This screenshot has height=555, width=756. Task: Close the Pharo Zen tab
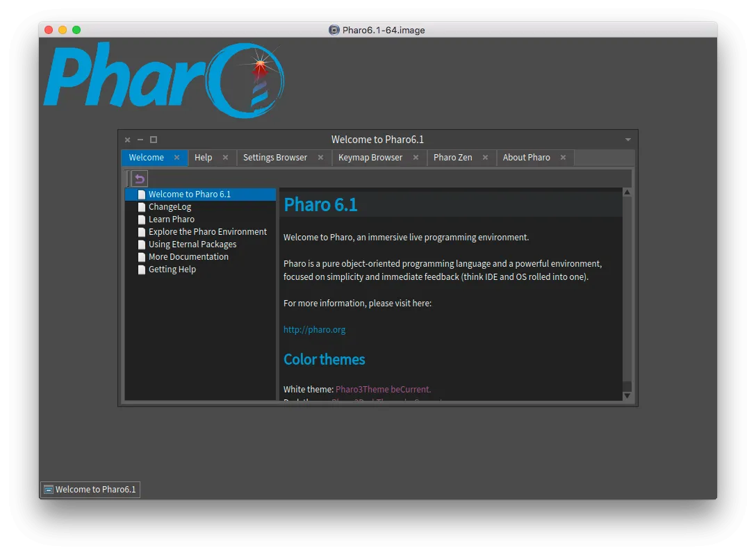485,158
